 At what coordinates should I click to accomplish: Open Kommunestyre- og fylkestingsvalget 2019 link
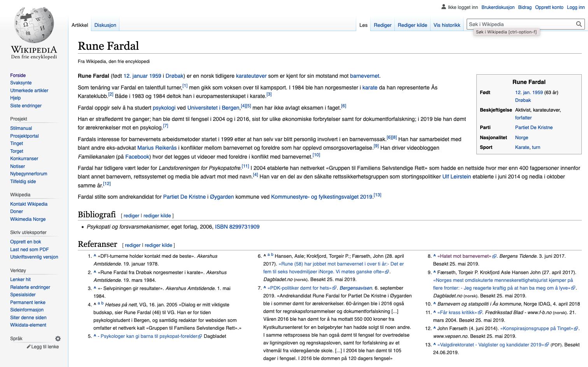coord(322,197)
